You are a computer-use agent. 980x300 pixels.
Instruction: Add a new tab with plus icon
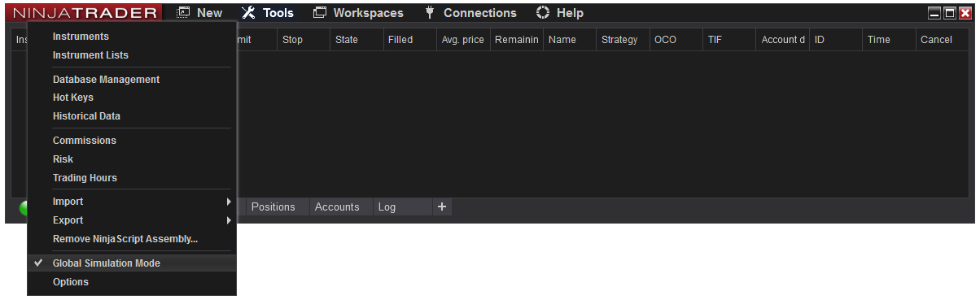[x=442, y=207]
